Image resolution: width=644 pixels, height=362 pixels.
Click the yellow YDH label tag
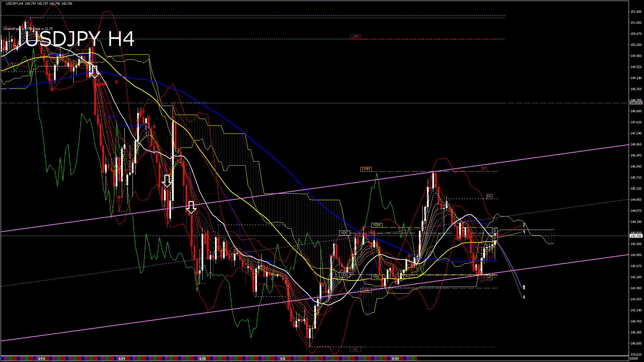pyautogui.click(x=377, y=225)
